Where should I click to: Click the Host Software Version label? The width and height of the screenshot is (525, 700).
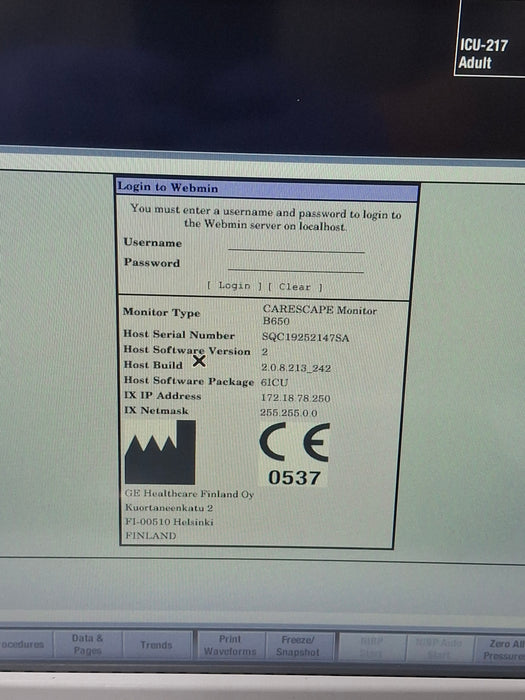187,350
